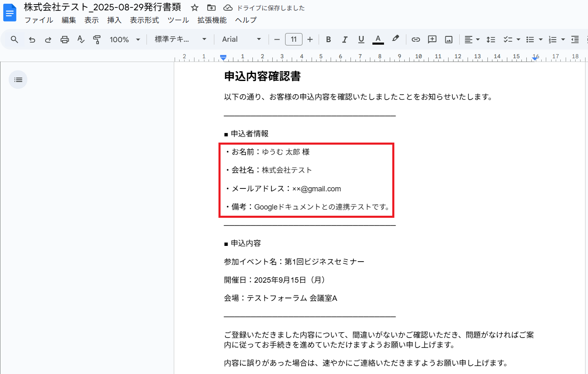Open the highlight color picker
The width and height of the screenshot is (588, 374).
tap(396, 39)
